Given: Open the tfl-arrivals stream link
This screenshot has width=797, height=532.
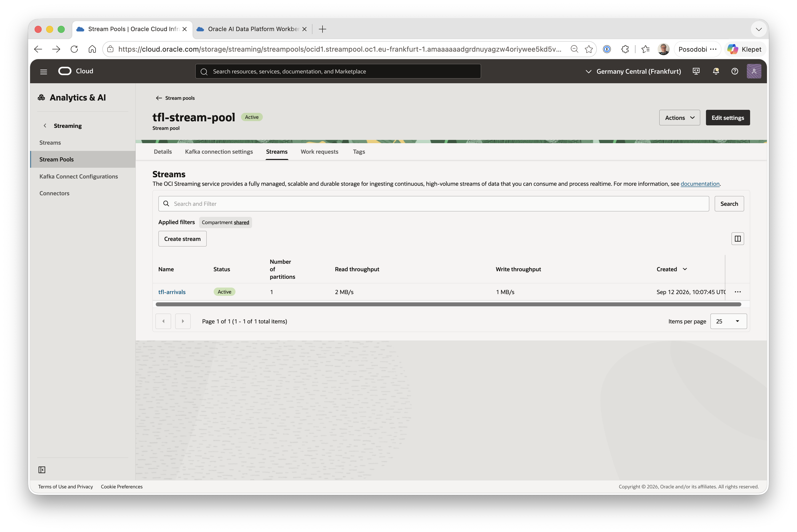Looking at the screenshot, I should pos(172,292).
